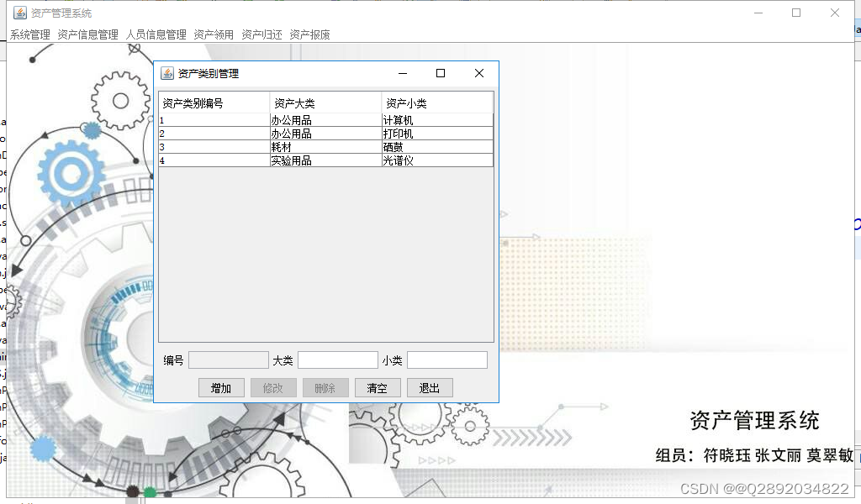Click the 资产小类 column header
This screenshot has width=861, height=504.
[x=437, y=102]
